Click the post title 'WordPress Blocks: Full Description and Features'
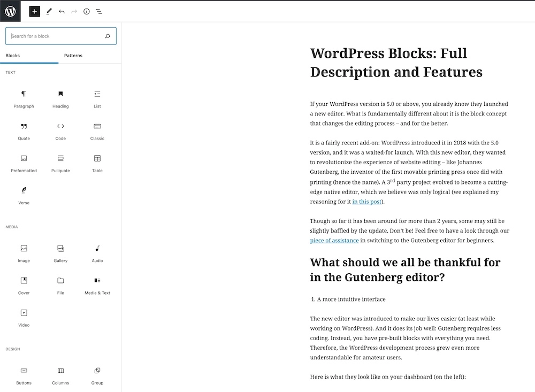This screenshot has height=392, width=535. 396,63
